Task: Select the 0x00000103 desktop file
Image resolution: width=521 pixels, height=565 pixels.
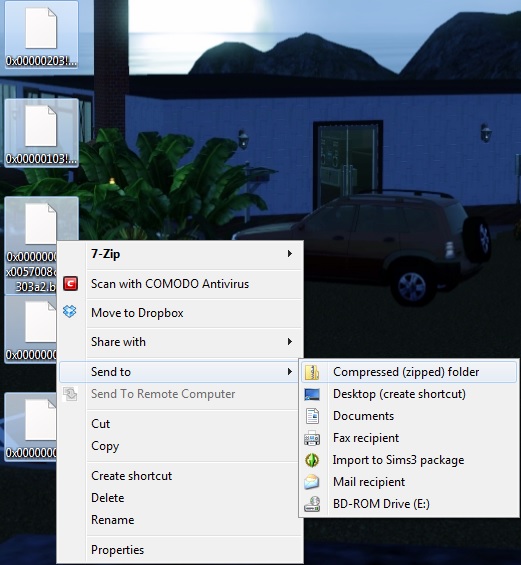Action: (x=41, y=133)
